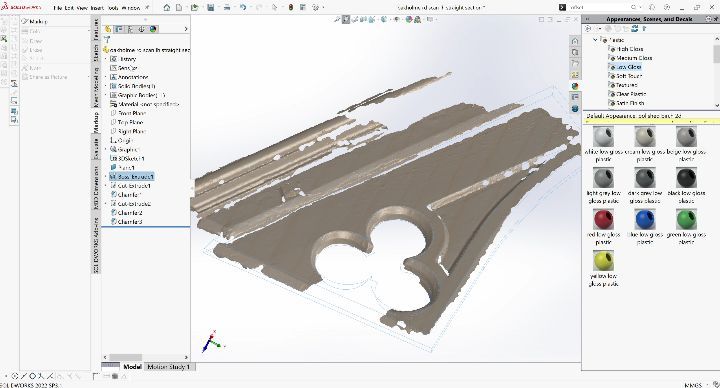Save the document with the floppy icon
Image resolution: width=720 pixels, height=388 pixels.
(210, 7)
